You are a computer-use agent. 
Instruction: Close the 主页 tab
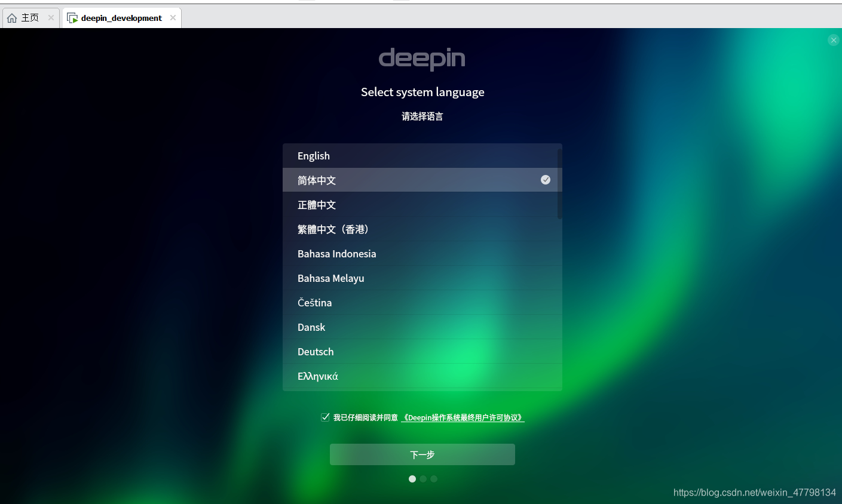pos(51,18)
